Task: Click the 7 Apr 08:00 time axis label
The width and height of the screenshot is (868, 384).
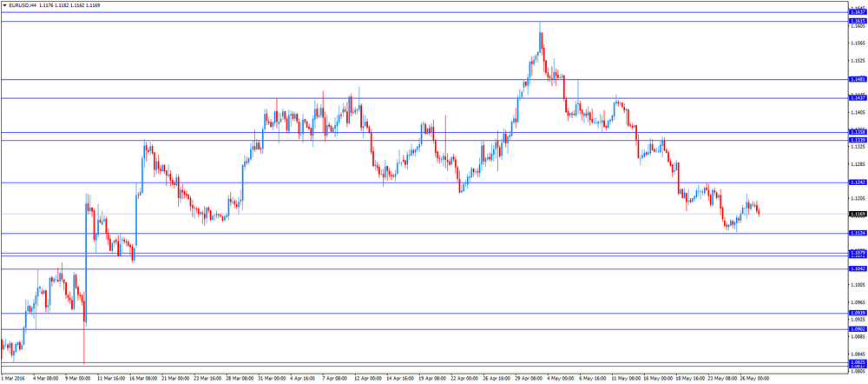Action: [336, 379]
